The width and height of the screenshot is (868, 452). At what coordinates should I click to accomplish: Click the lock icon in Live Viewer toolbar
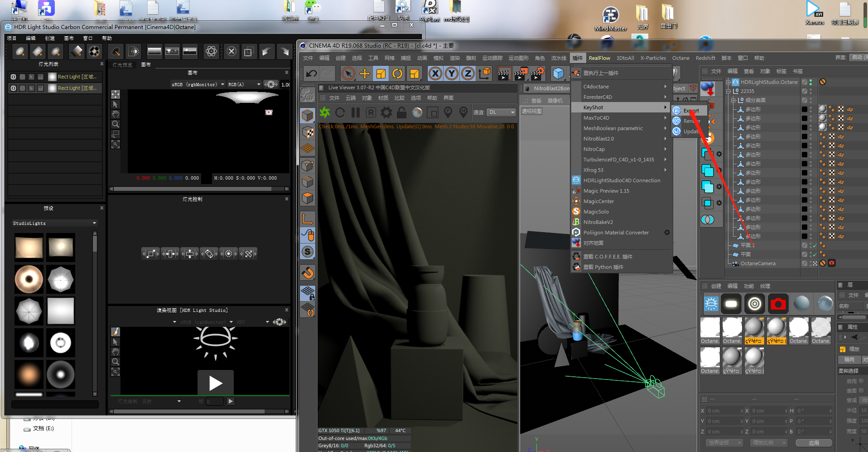401,112
